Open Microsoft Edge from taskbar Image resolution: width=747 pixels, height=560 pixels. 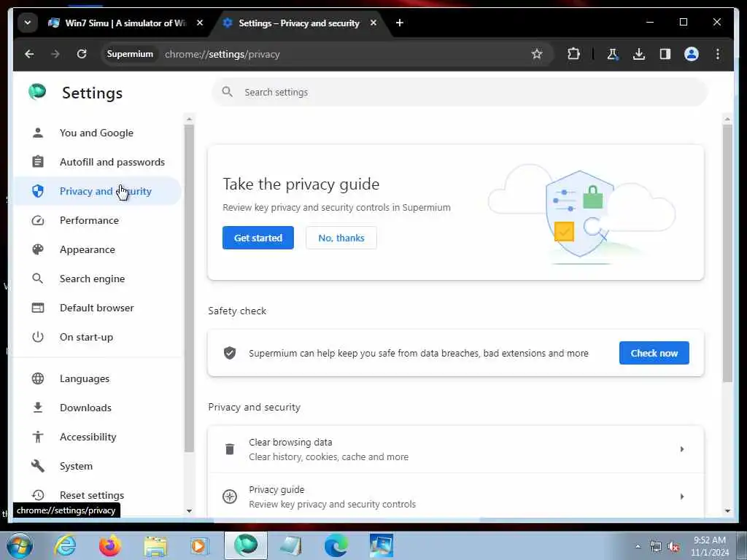336,545
